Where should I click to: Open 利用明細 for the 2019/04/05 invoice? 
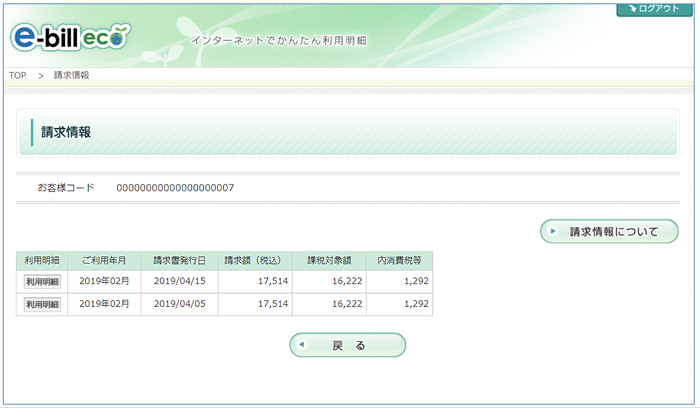tap(42, 304)
